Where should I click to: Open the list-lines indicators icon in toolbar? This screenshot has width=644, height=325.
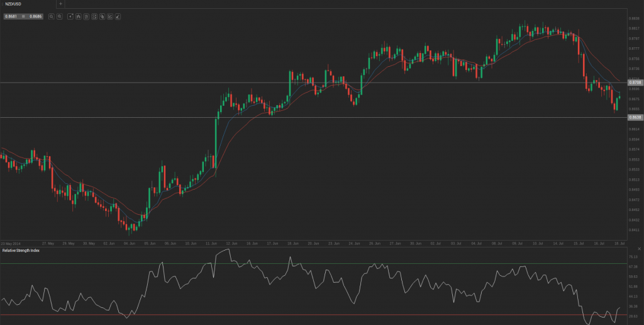(x=86, y=16)
